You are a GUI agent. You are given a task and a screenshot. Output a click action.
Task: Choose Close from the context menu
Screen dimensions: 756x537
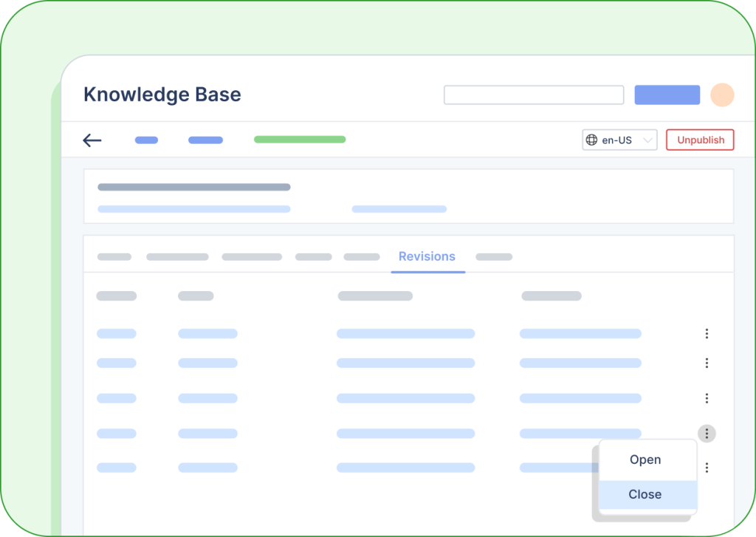(x=645, y=494)
